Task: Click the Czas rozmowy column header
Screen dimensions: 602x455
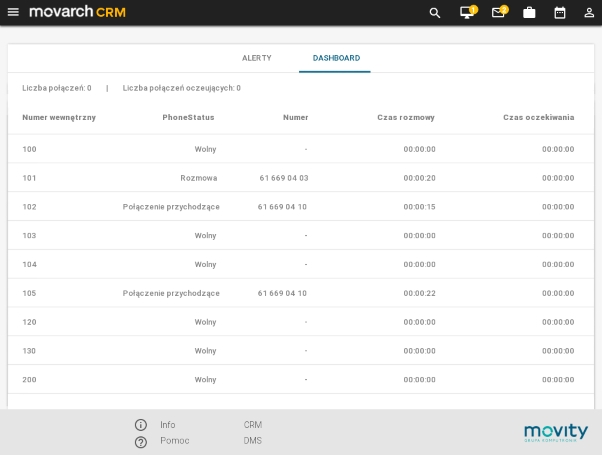Action: tap(405, 117)
